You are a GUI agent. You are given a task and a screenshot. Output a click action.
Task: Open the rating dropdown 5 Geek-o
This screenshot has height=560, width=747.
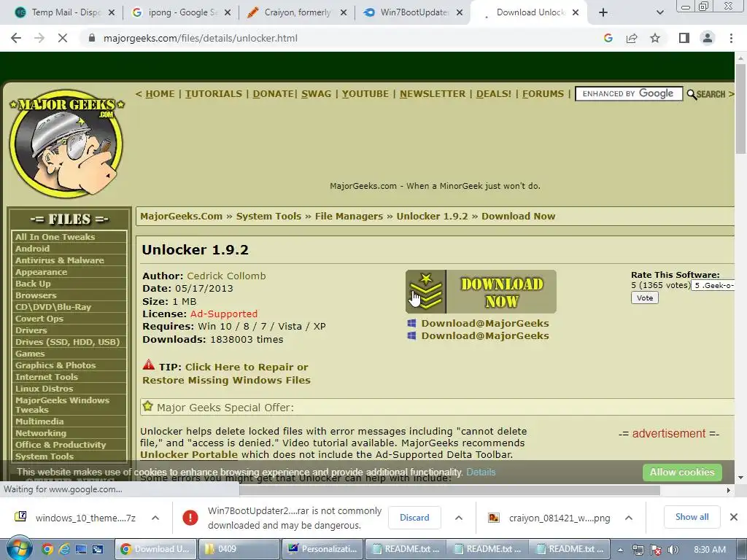pos(713,286)
